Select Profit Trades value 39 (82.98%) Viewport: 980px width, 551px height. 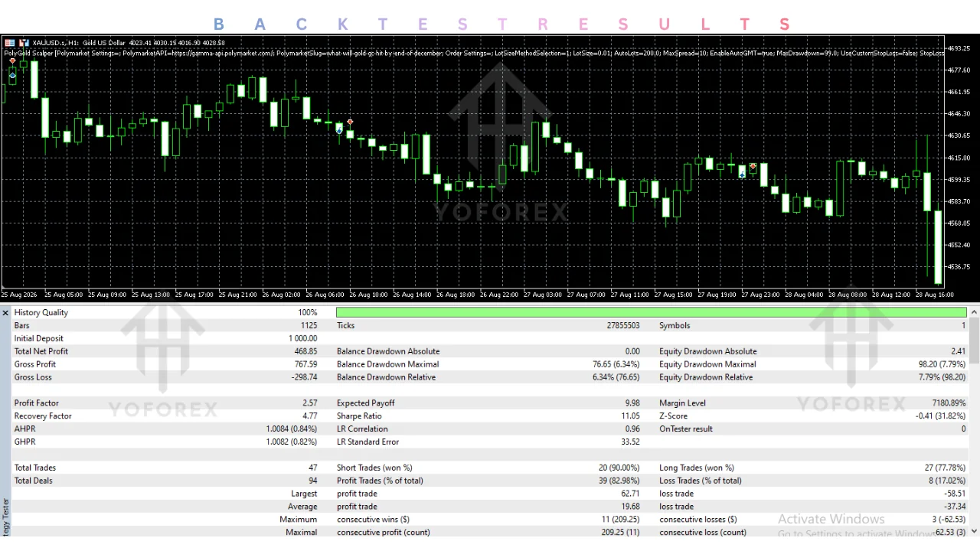point(619,481)
